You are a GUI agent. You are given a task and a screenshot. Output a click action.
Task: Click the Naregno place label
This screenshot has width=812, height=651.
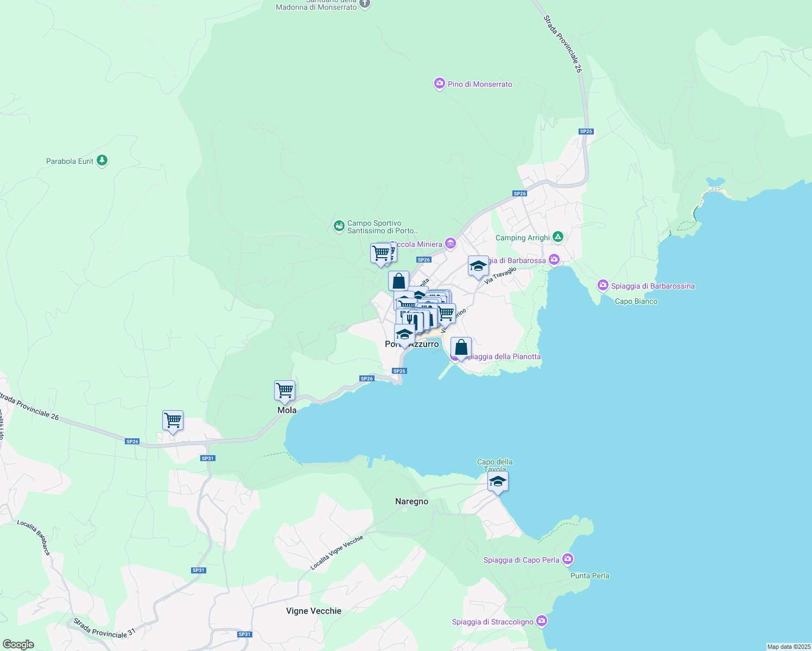coord(411,501)
